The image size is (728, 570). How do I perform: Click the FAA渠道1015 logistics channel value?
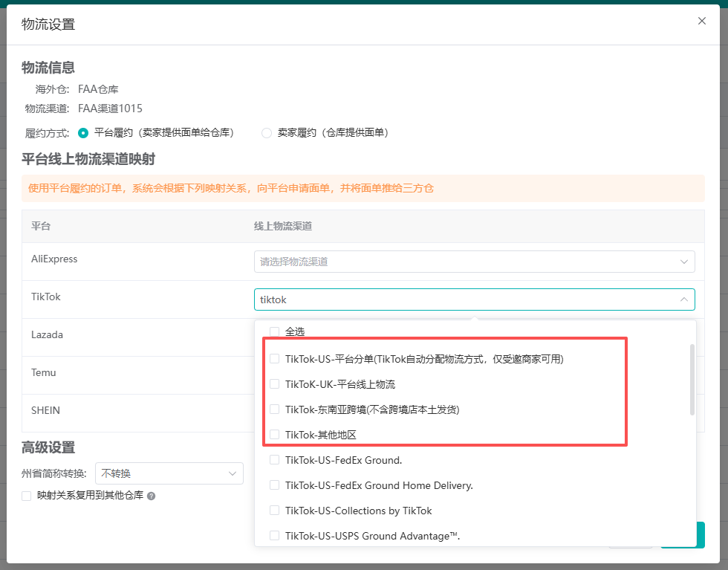point(110,109)
